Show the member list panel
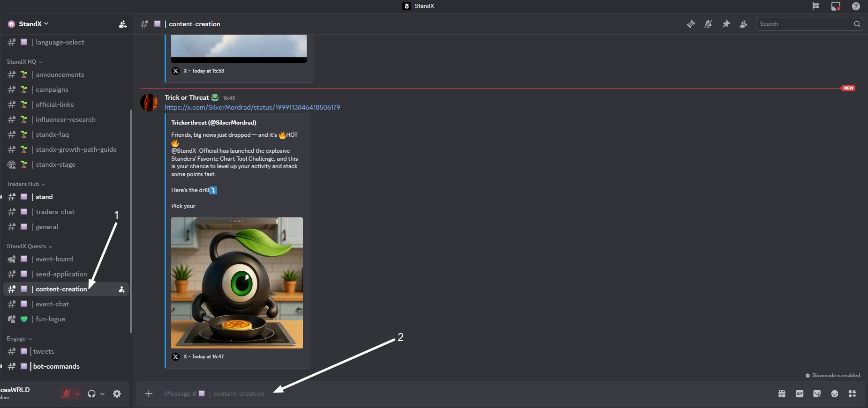Image resolution: width=868 pixels, height=408 pixels. pyautogui.click(x=743, y=24)
